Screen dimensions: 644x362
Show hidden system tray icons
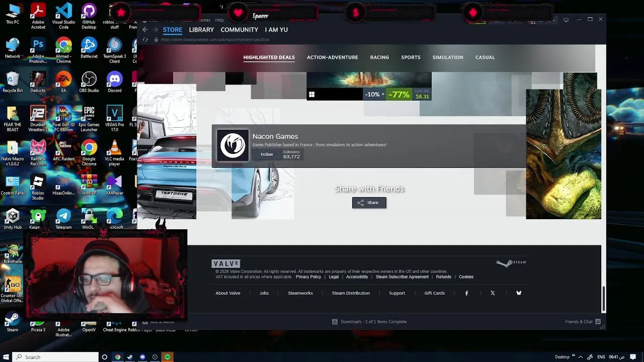(580, 357)
